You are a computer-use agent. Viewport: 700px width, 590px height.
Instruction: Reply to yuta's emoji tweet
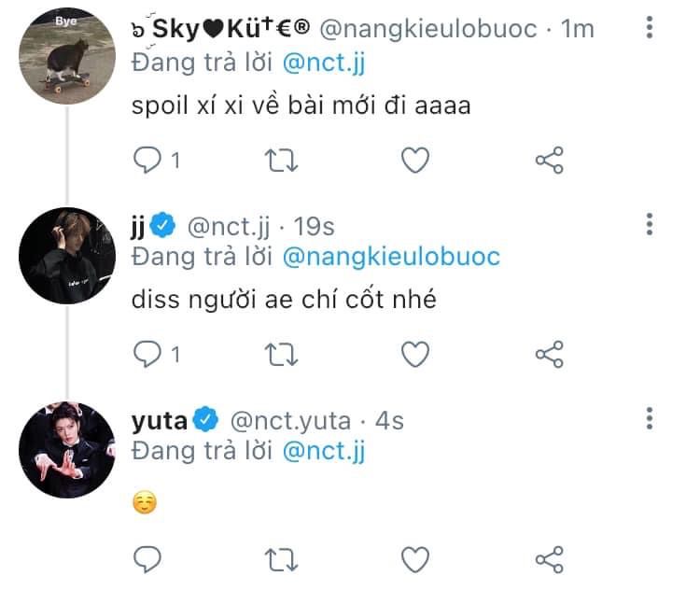(149, 558)
